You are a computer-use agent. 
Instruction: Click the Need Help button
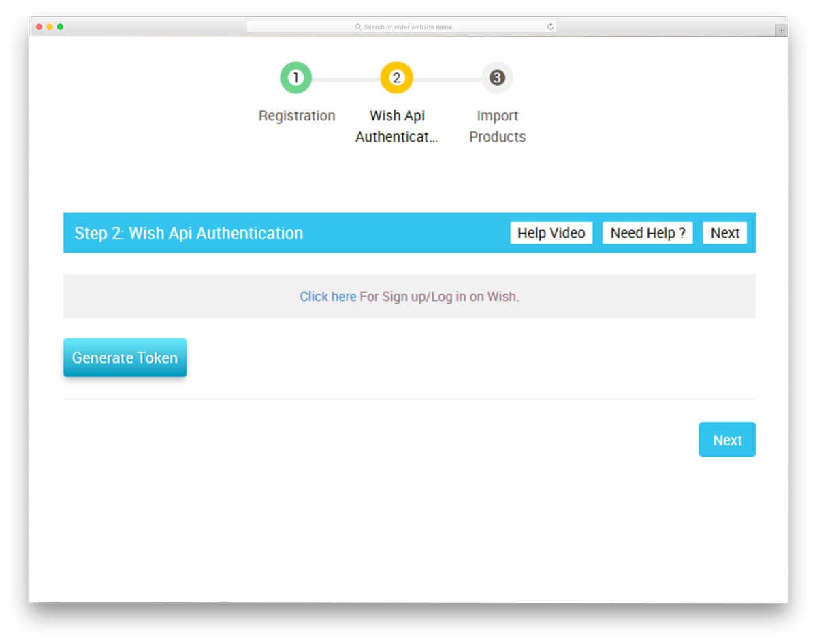pyautogui.click(x=647, y=233)
